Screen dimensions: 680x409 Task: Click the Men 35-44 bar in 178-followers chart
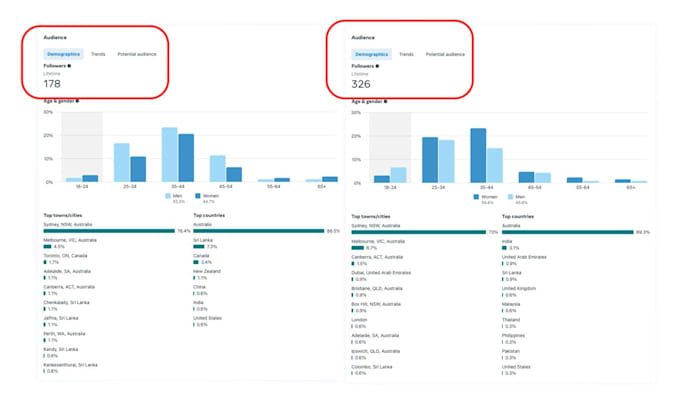click(x=170, y=154)
